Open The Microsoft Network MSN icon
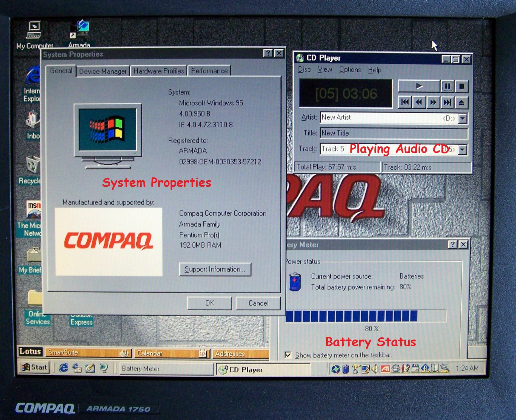 pyautogui.click(x=30, y=219)
